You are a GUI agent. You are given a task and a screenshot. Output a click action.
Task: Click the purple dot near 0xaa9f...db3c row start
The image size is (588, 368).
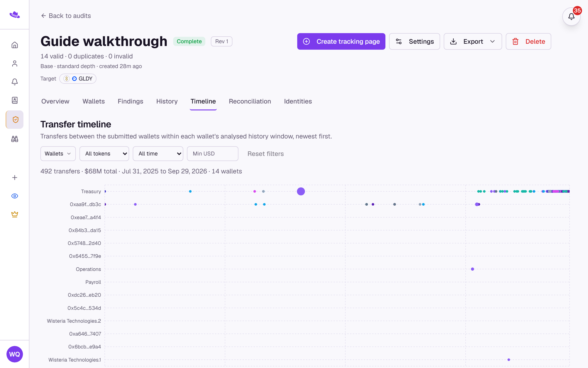(x=135, y=204)
